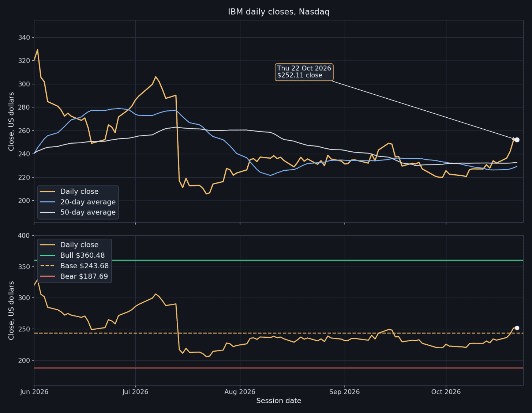Select "Daily close" in the lower chart legend
This screenshot has width=532, height=413.
point(79,245)
